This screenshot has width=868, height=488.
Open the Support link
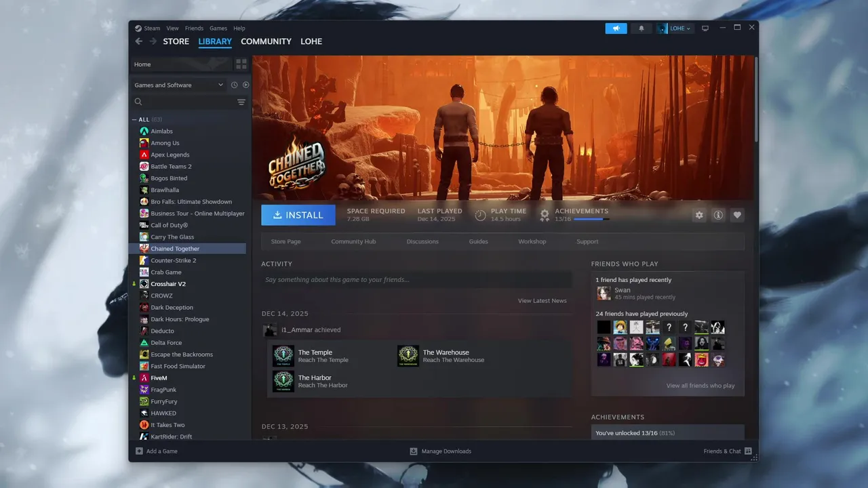pyautogui.click(x=587, y=241)
